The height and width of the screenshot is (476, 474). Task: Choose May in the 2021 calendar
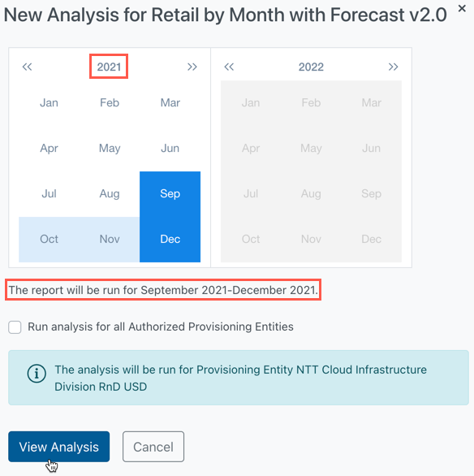(110, 149)
